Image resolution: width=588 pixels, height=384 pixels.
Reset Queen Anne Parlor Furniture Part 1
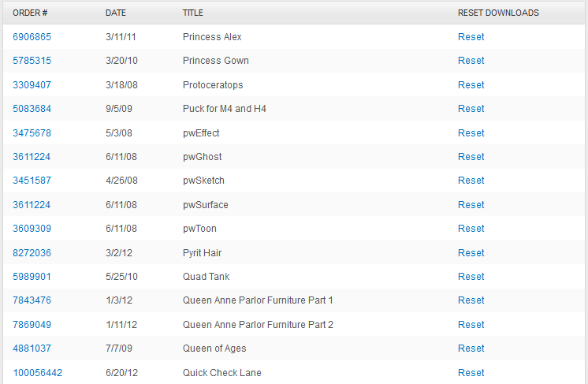pos(471,300)
